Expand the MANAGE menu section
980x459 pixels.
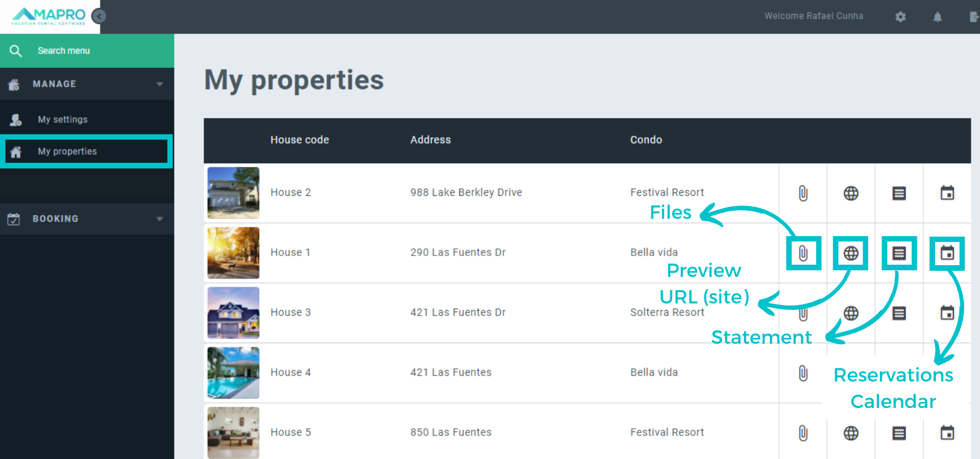click(x=87, y=84)
